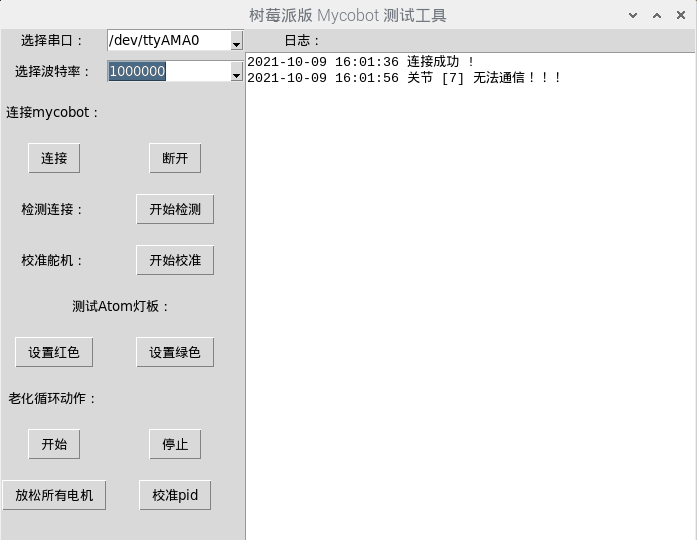Click the 断开 disconnect button

tap(175, 158)
